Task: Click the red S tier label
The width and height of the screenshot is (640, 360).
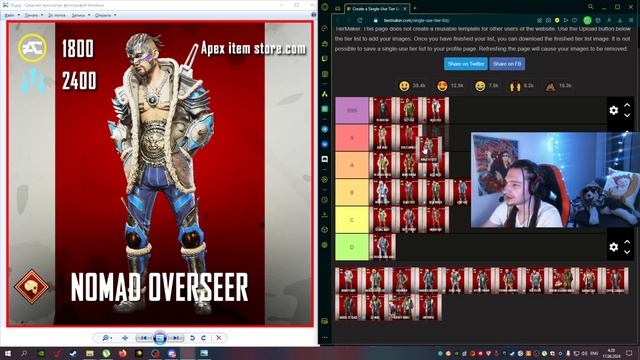Action: [352, 138]
